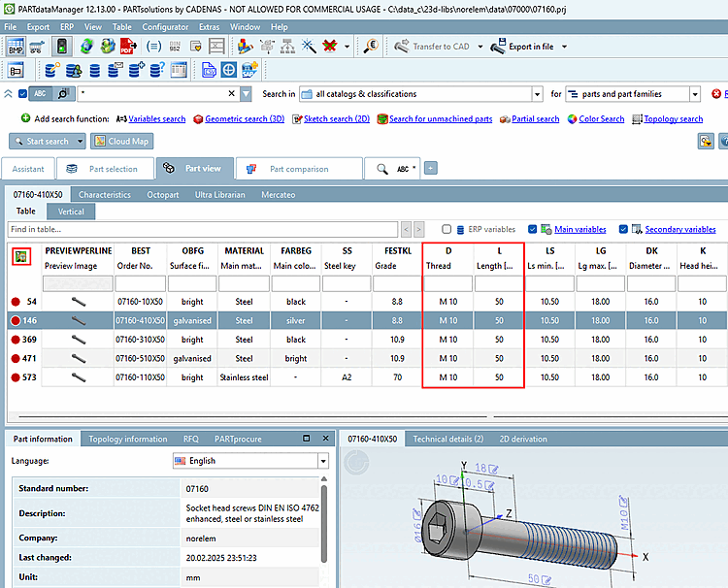Open the Configurator menu
This screenshot has height=588, width=728.
165,27
